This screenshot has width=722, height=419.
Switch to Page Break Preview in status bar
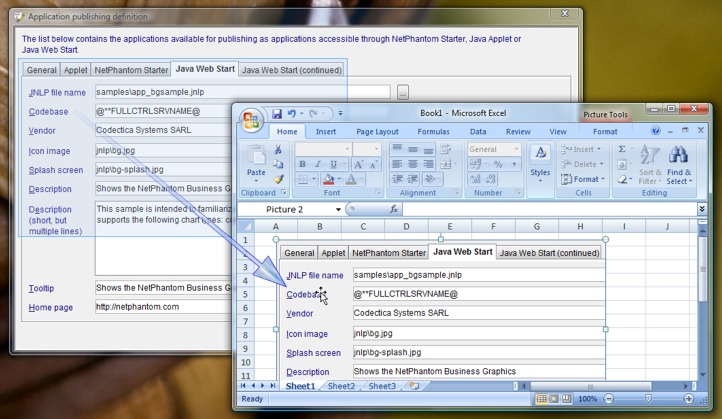[566, 399]
